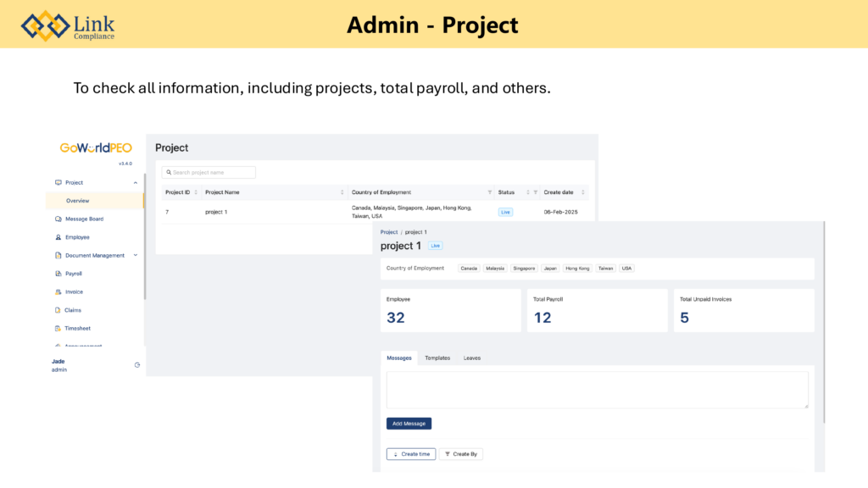Click the Payroll icon in sidebar

58,274
